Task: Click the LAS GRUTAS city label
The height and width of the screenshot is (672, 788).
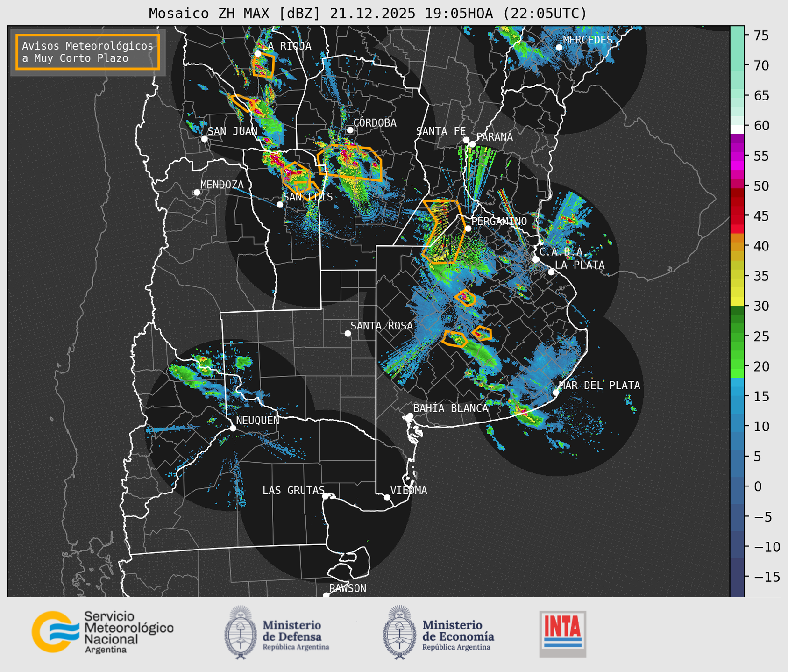Action: point(293,490)
